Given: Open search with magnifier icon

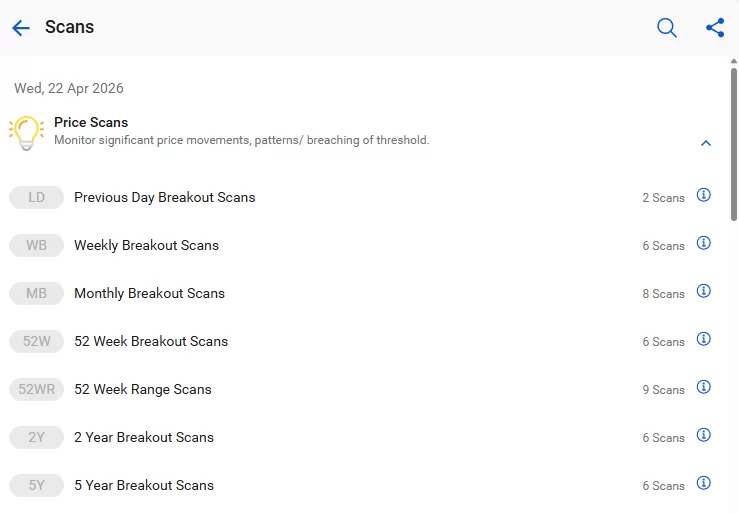Looking at the screenshot, I should click(667, 28).
